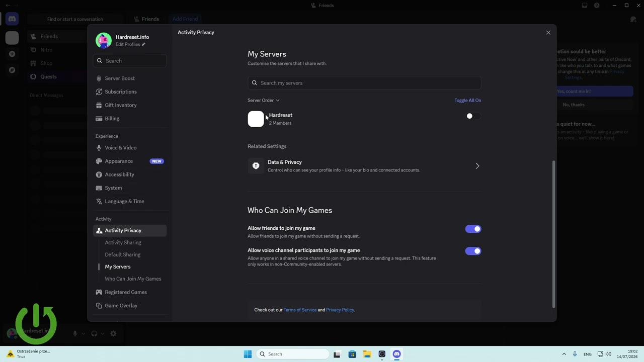The width and height of the screenshot is (644, 362).
Task: Click the Discord home logo button
Action: (x=12, y=19)
